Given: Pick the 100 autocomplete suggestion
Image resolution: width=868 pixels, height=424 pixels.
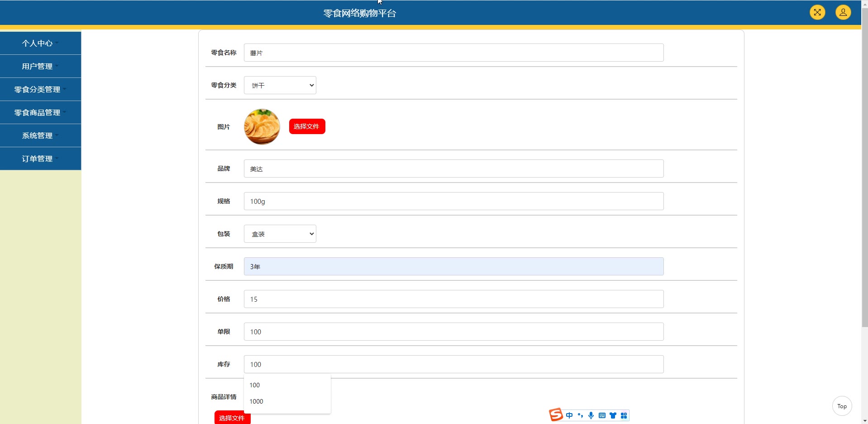Looking at the screenshot, I should click(x=287, y=385).
